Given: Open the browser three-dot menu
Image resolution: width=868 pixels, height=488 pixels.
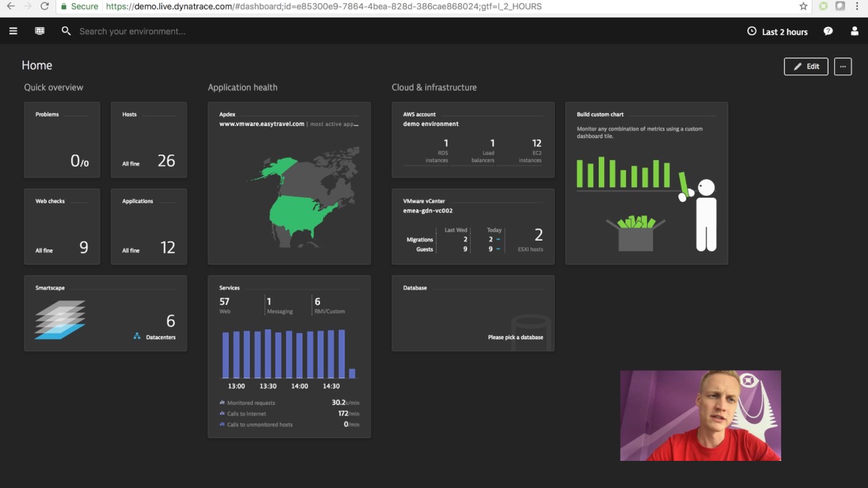Looking at the screenshot, I should tap(858, 6).
